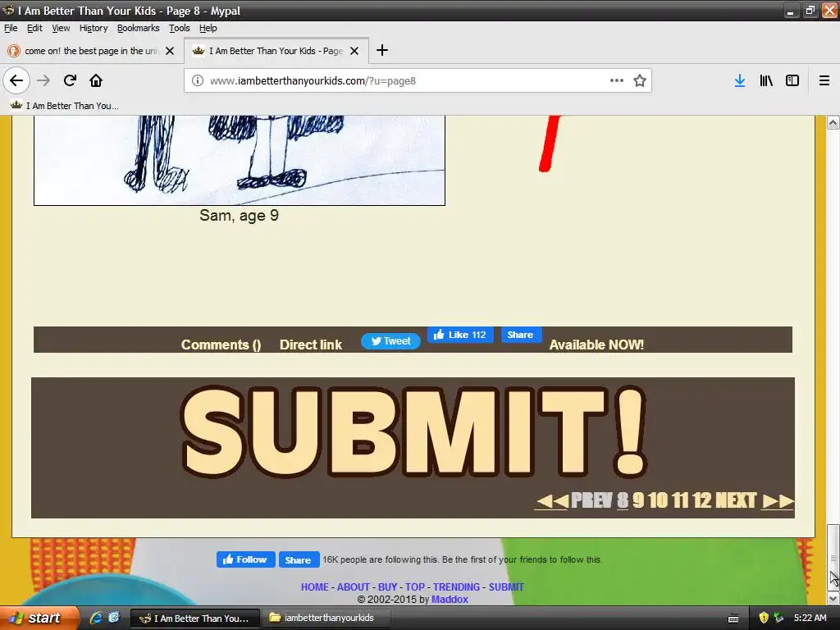
Task: Switch to 'come on! the best page' tab
Action: pos(91,51)
